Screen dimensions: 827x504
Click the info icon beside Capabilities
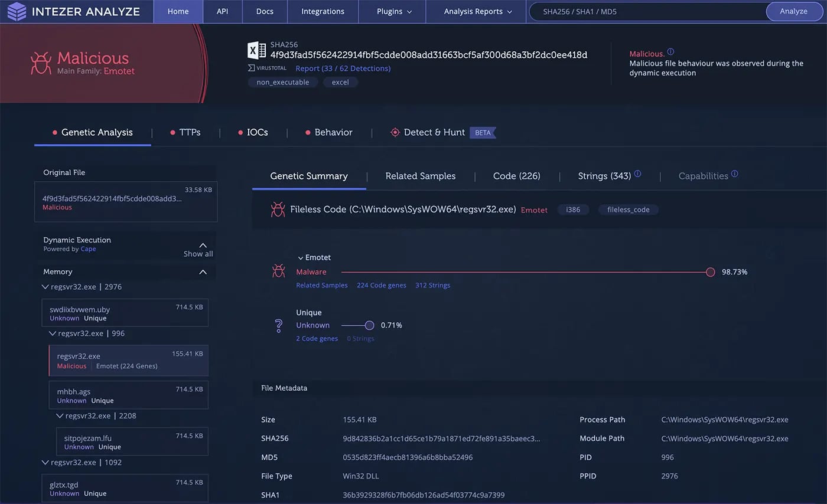734,174
